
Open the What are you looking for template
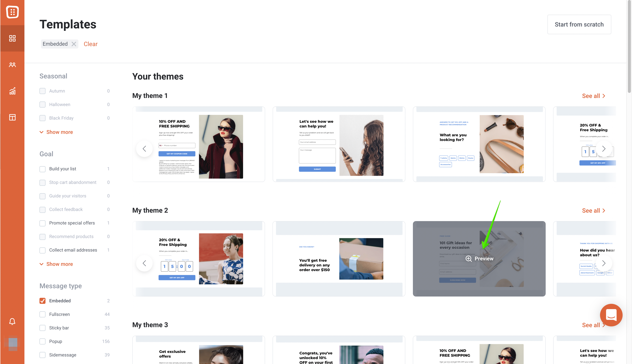[x=479, y=144]
